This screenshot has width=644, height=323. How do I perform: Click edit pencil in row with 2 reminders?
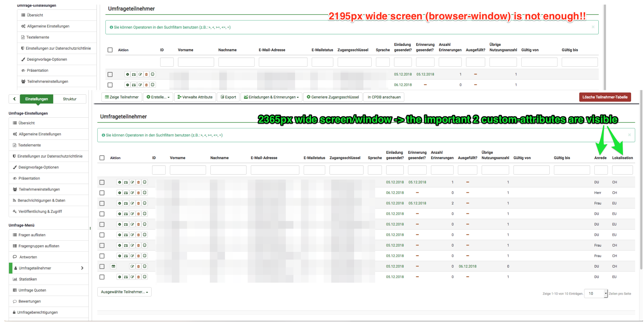point(132,203)
